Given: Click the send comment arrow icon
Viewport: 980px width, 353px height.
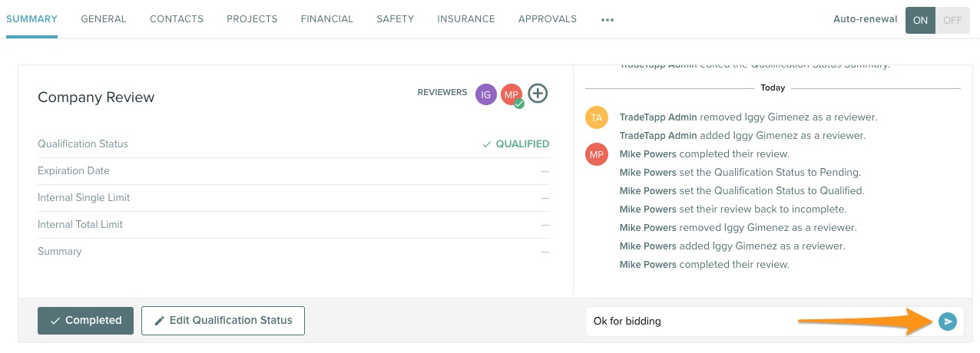Looking at the screenshot, I should pos(948,322).
